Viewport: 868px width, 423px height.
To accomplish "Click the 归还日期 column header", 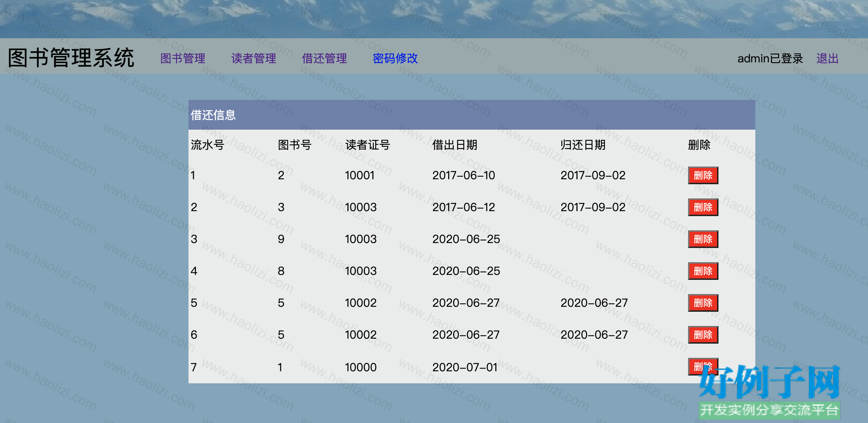I will (x=583, y=145).
